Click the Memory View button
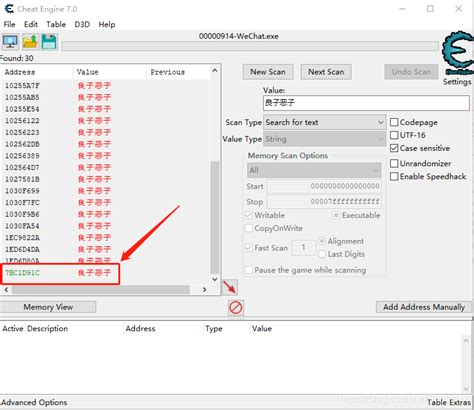 (48, 307)
